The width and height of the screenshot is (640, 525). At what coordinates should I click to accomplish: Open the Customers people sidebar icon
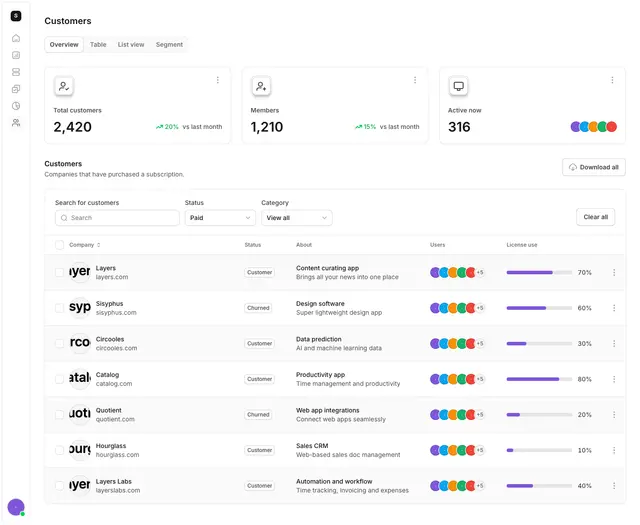(x=16, y=122)
